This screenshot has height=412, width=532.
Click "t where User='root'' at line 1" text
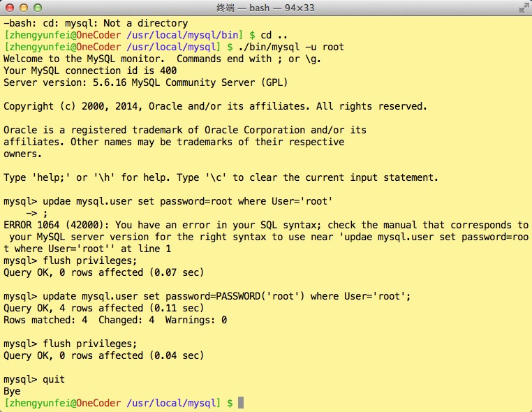tap(87, 249)
